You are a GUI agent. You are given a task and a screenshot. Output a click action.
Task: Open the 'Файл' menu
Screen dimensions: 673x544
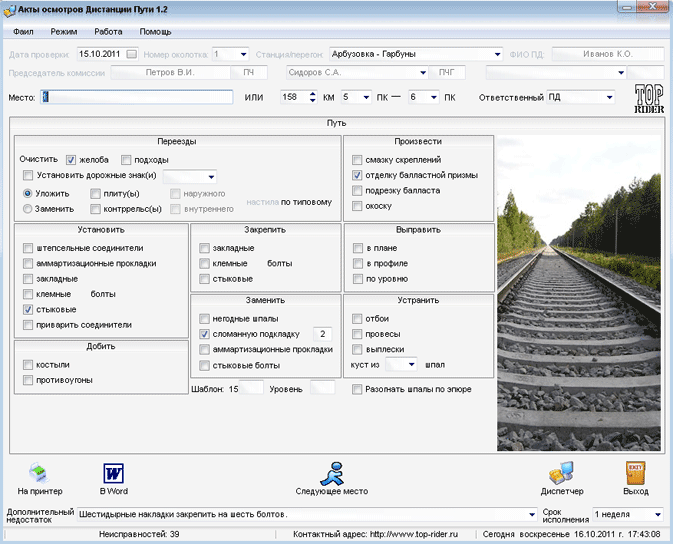point(23,32)
